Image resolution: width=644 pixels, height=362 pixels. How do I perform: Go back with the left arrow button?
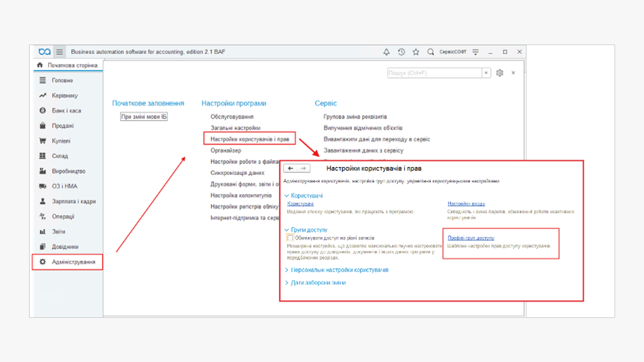[x=290, y=168]
